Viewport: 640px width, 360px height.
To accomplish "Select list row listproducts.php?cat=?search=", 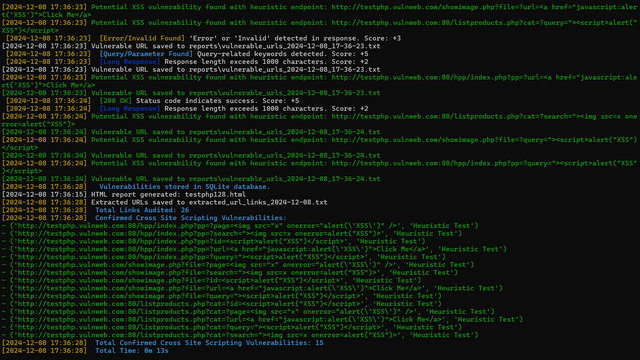I will point(240,335).
